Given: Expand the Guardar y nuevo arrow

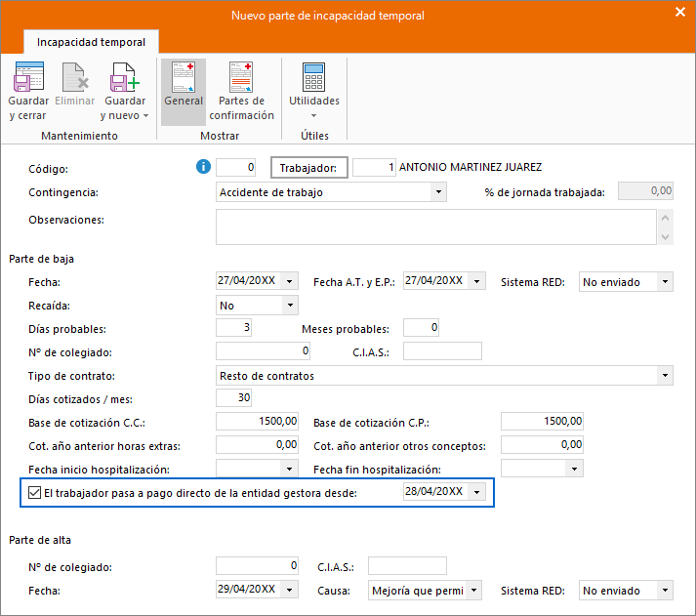Looking at the screenshot, I should point(145,116).
